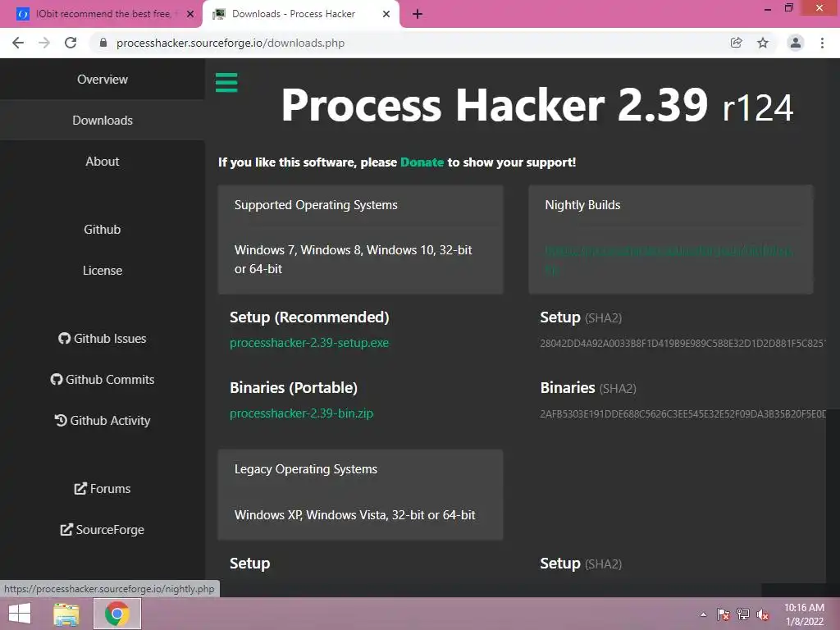Screen dimensions: 840x630
Task: Click the Chrome taskbar icon
Action: pos(117,614)
